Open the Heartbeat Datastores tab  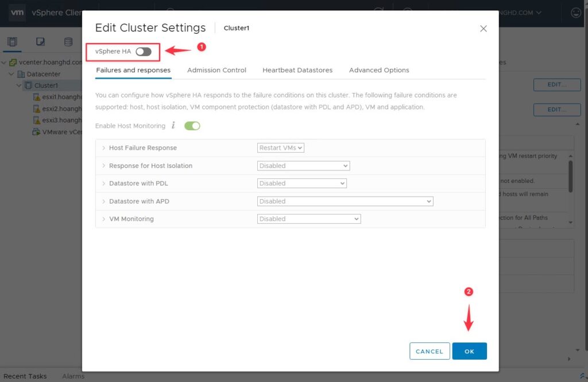(297, 70)
